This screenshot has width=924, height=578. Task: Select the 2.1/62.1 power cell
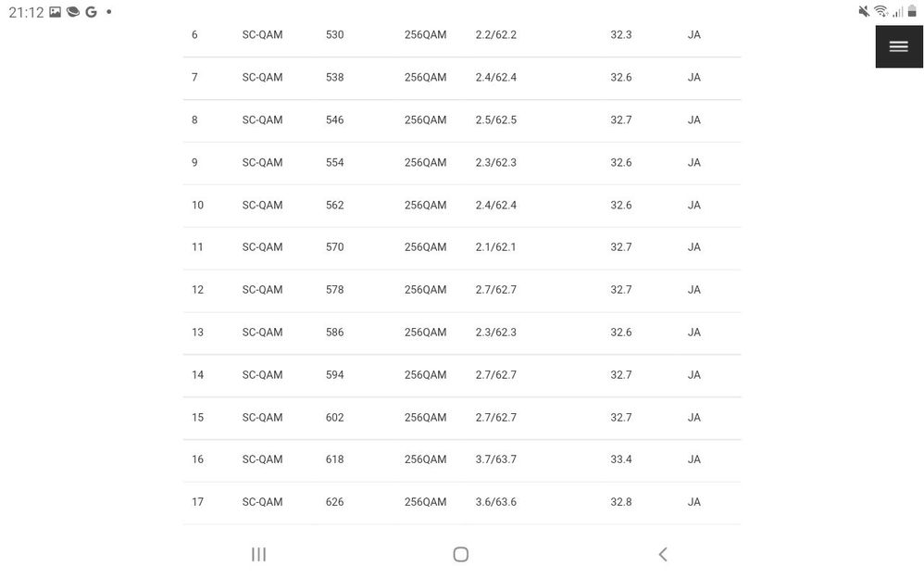pos(496,247)
